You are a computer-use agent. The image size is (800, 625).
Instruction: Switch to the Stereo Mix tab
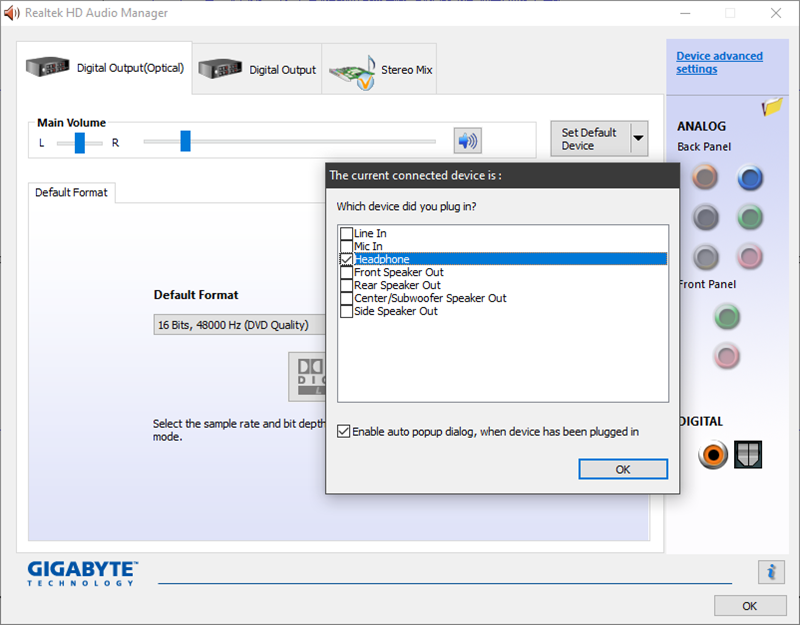pyautogui.click(x=379, y=70)
